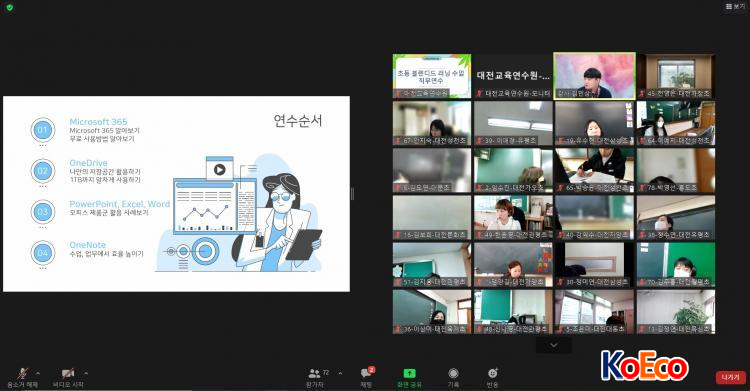Image resolution: width=750 pixels, height=391 pixels.
Task: Expand audio options arrow beside microphone
Action: [x=38, y=373]
